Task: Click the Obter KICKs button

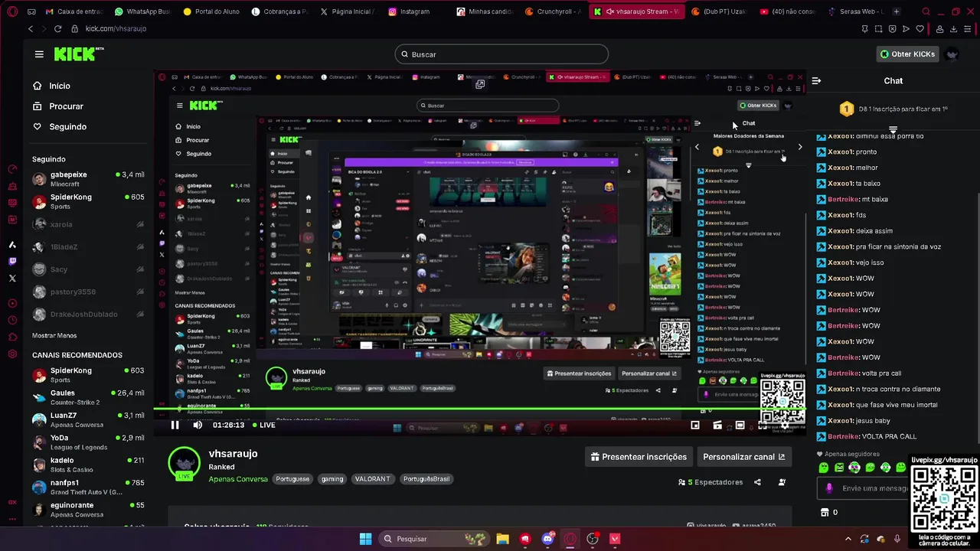Action: coord(908,54)
